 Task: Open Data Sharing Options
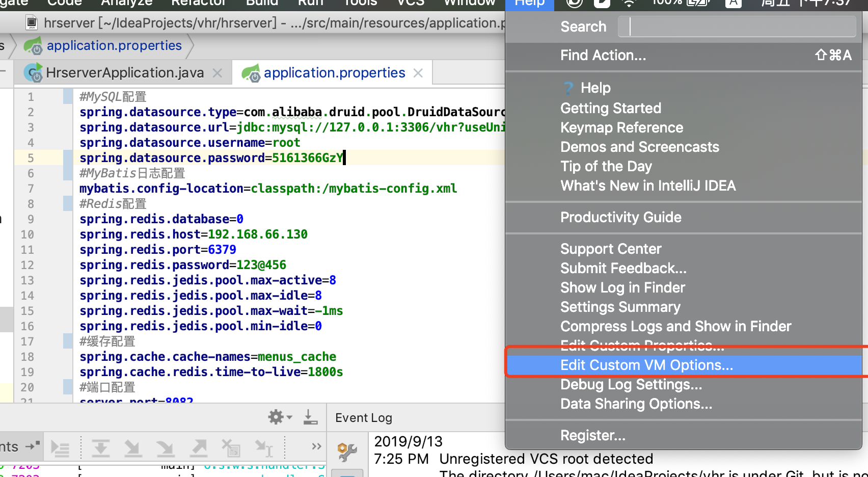684,404
